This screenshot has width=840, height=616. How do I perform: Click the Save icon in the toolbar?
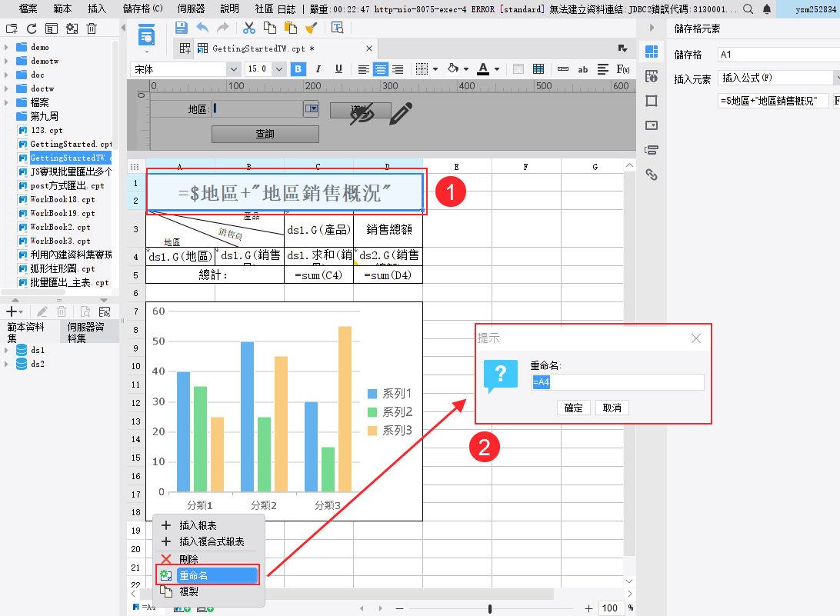(x=182, y=28)
